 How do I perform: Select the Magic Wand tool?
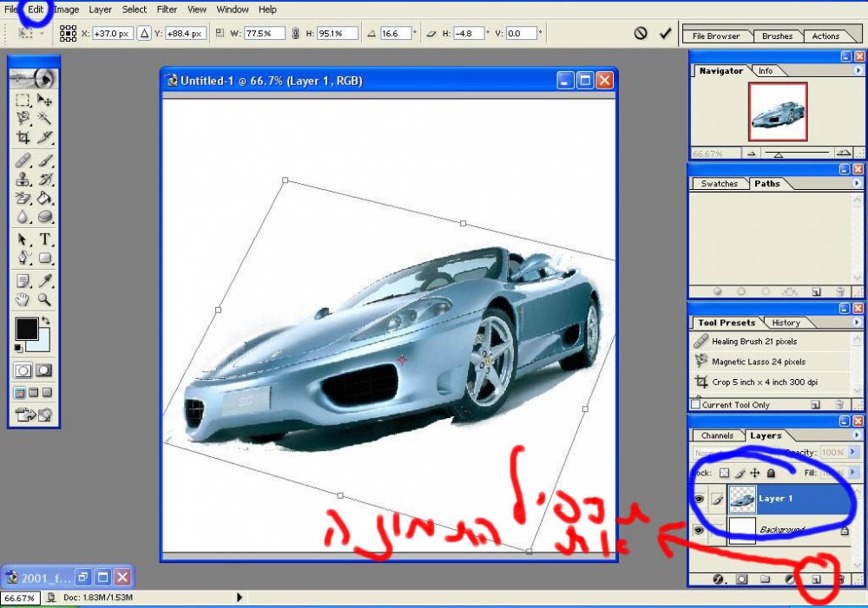point(45,117)
